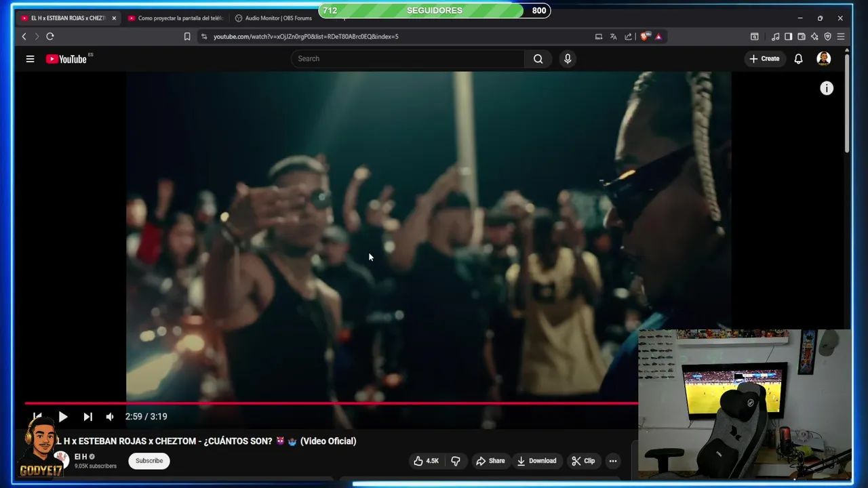
Task: Open Brave Shields lion icon
Action: coord(644,37)
